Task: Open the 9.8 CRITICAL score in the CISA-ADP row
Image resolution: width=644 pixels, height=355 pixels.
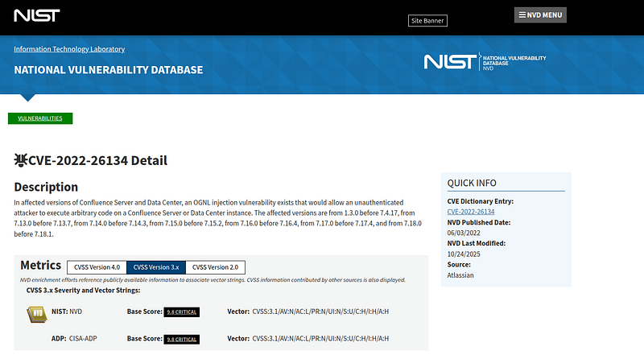Action: 182,339
